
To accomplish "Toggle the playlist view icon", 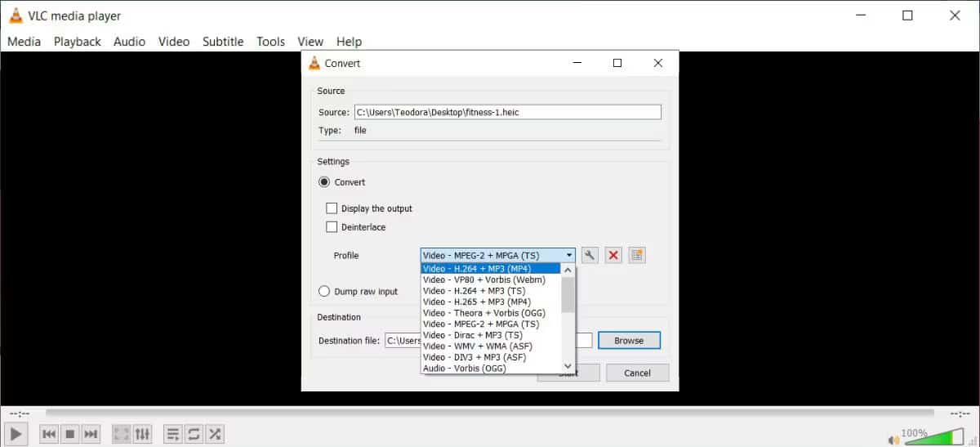I will click(x=172, y=434).
